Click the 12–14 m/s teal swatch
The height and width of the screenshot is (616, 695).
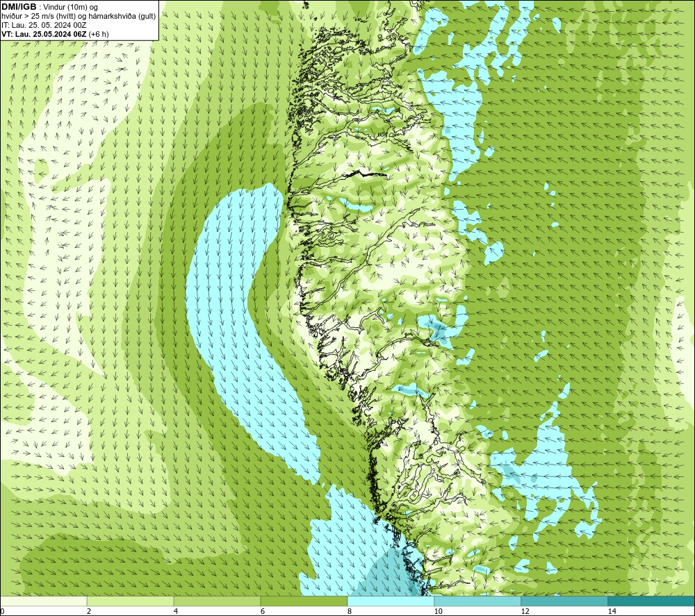tap(564, 601)
